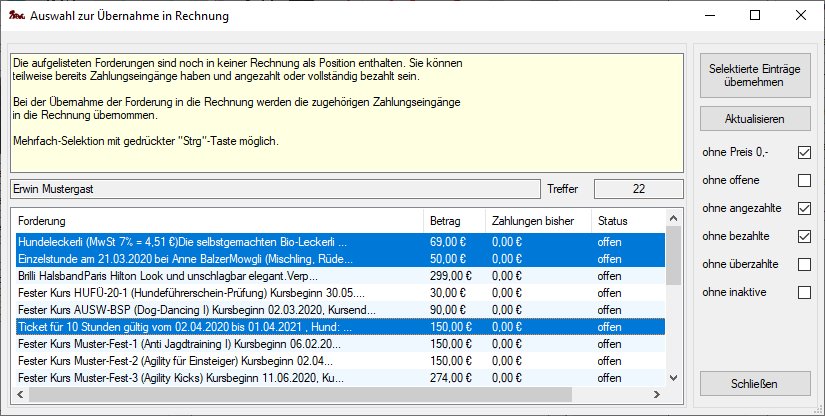Enable the 'ohne offene' checkbox

coord(804,181)
